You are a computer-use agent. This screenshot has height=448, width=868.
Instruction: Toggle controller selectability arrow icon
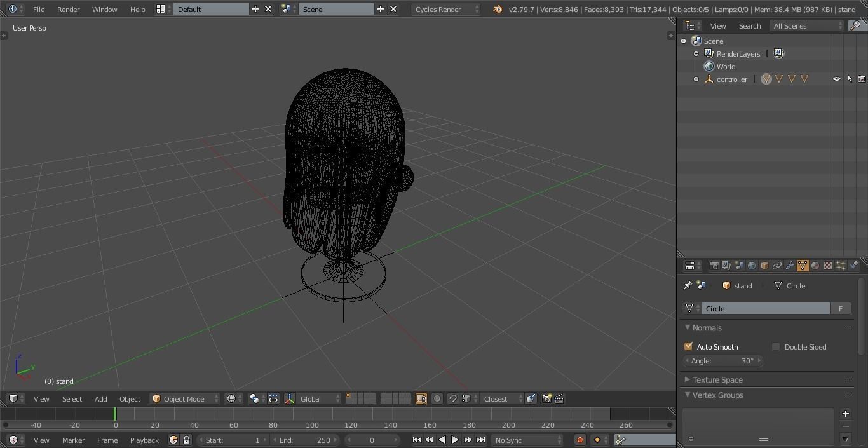(x=850, y=79)
